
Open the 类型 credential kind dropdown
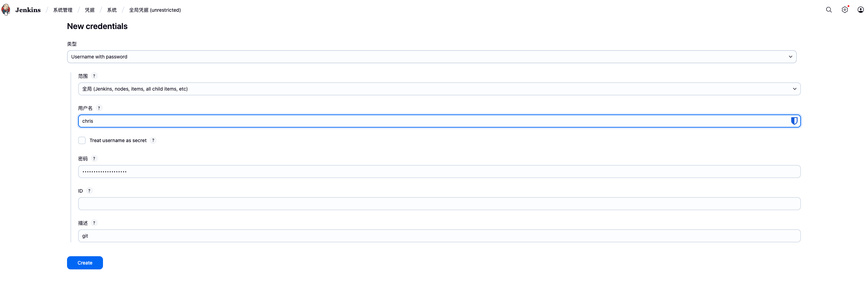pyautogui.click(x=432, y=57)
